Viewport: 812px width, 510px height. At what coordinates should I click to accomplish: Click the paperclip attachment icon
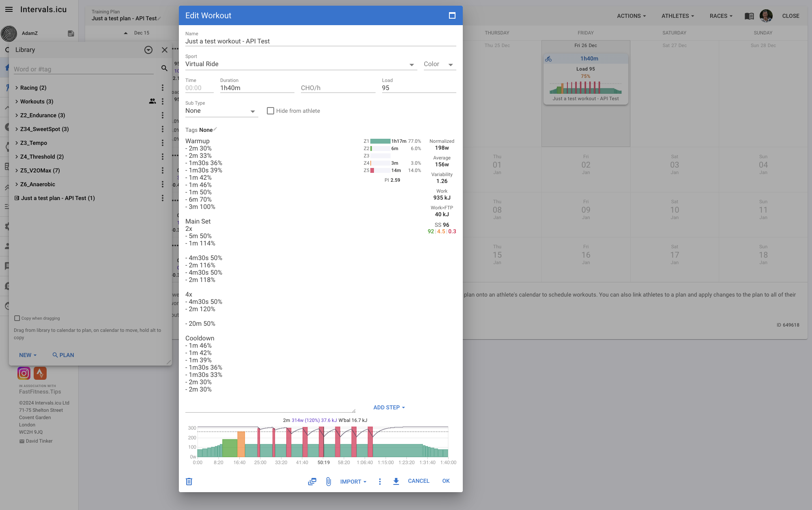click(x=329, y=481)
